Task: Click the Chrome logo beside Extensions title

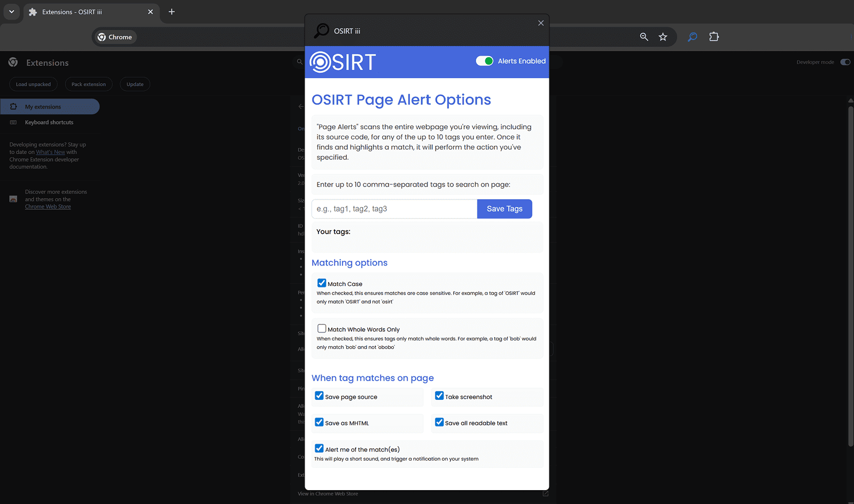Action: (13, 63)
